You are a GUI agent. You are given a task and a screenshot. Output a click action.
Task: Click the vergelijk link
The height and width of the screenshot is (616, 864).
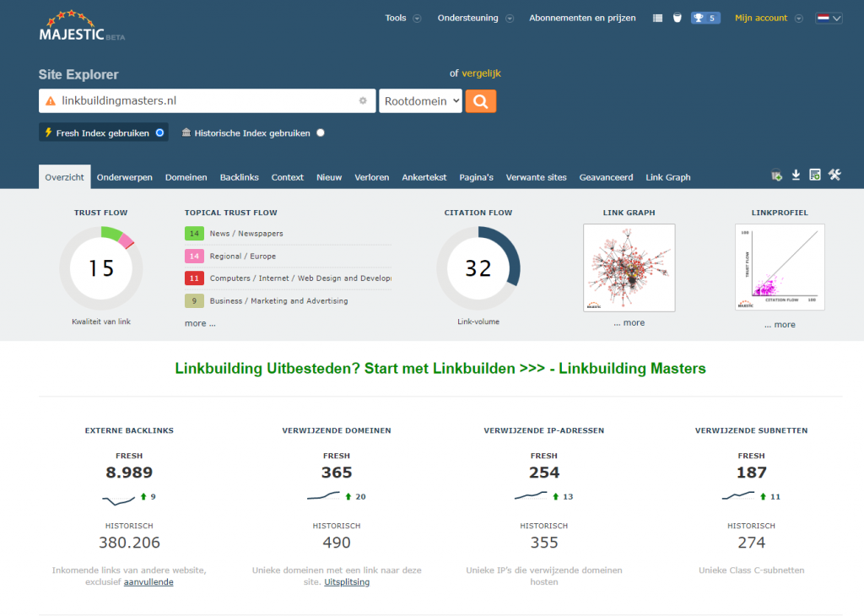tap(481, 73)
